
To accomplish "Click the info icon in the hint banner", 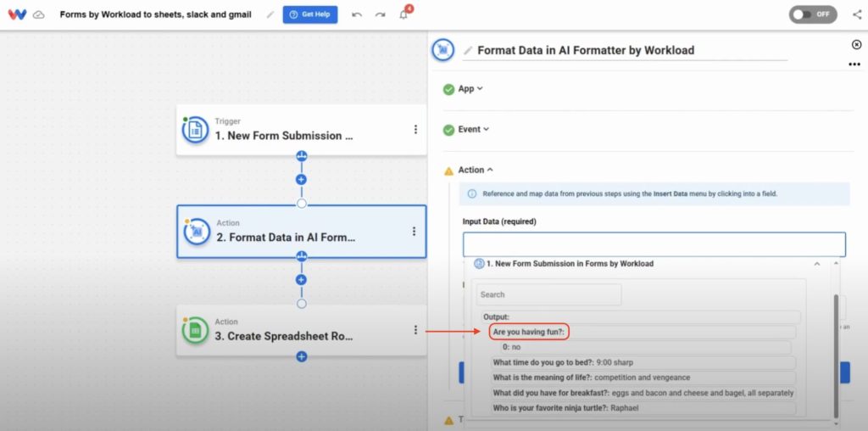I will click(x=472, y=194).
